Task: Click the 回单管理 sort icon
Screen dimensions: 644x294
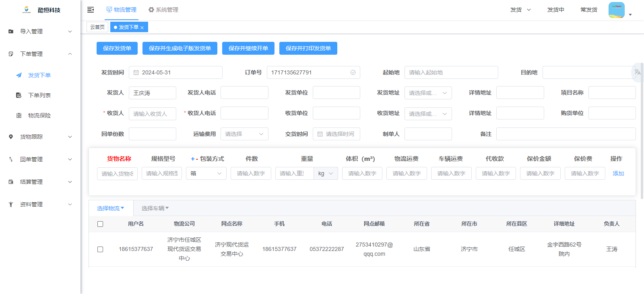Action: (x=11, y=159)
